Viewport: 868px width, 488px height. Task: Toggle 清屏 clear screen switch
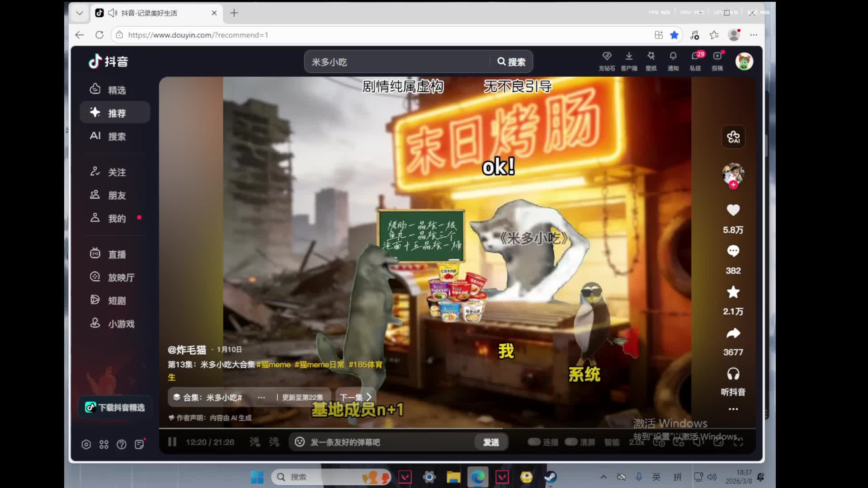tap(571, 442)
